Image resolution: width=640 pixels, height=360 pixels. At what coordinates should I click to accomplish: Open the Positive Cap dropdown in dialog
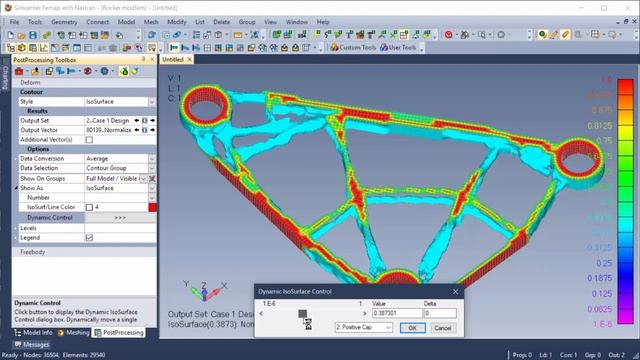388,327
